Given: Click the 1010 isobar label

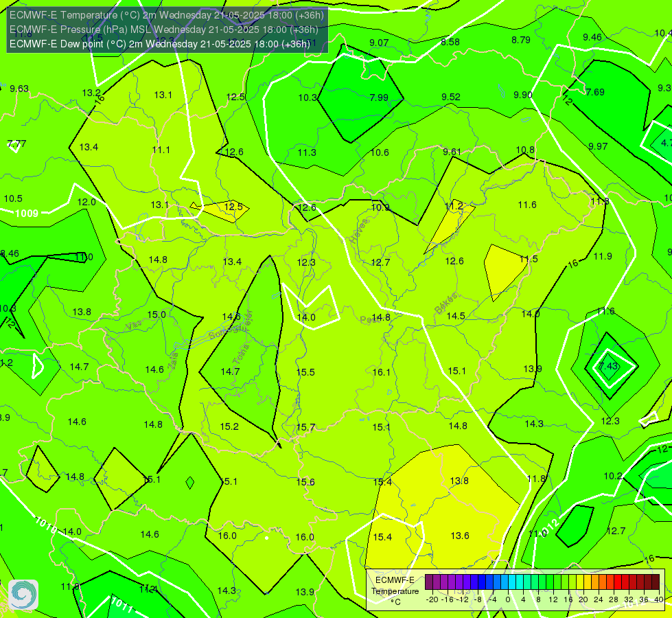Looking at the screenshot, I should [46, 526].
